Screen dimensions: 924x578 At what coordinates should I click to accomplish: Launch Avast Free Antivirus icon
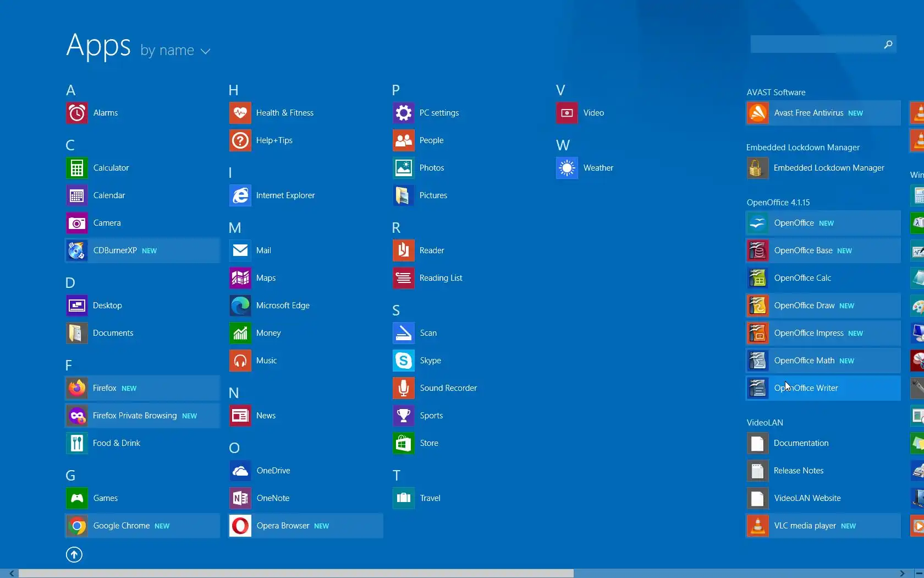tap(758, 113)
